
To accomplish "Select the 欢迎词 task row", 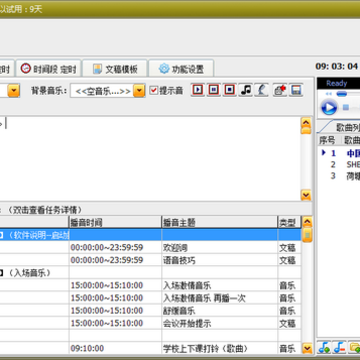I will pyautogui.click(x=150, y=248).
